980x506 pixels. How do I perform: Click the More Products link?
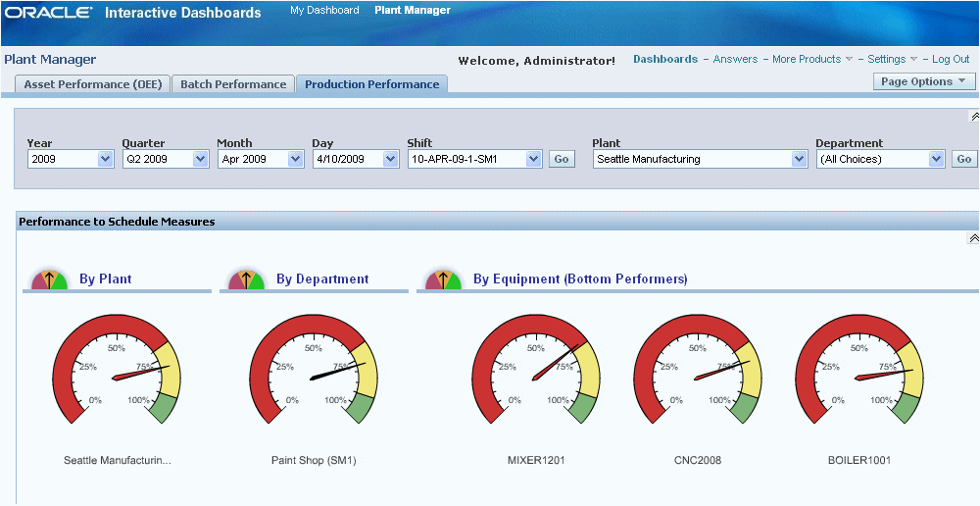click(x=807, y=60)
